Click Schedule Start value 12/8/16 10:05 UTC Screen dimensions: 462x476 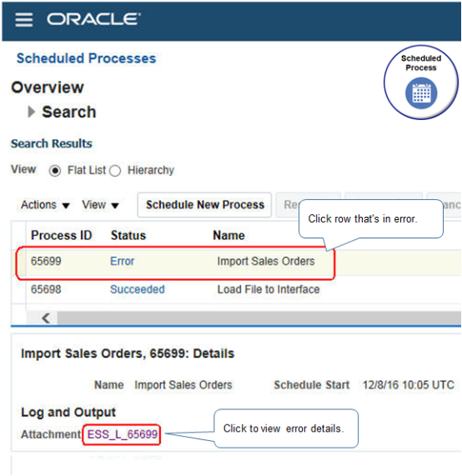click(409, 385)
